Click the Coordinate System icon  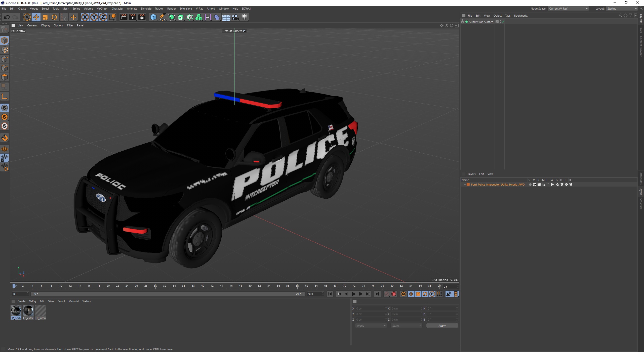113,17
